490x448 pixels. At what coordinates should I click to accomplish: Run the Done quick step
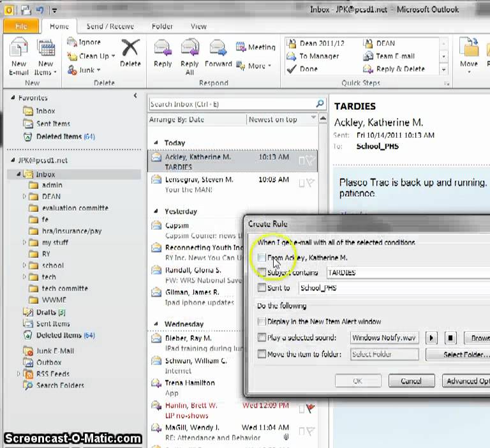(x=302, y=69)
